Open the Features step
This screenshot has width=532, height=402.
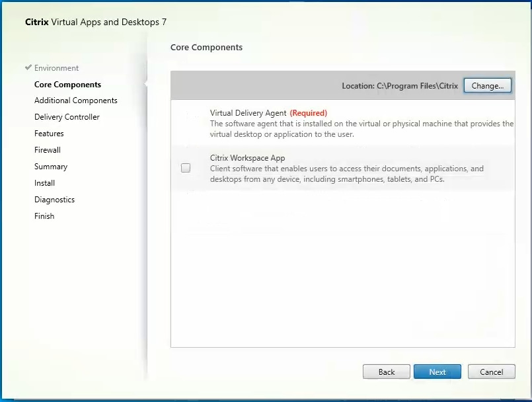49,134
